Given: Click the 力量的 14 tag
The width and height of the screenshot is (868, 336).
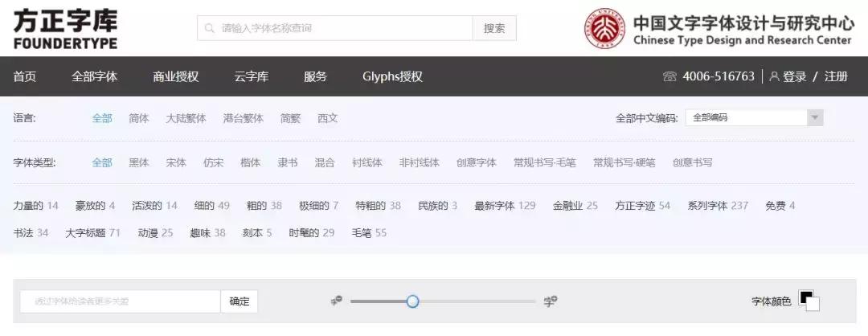Looking at the screenshot, I should click(36, 206).
